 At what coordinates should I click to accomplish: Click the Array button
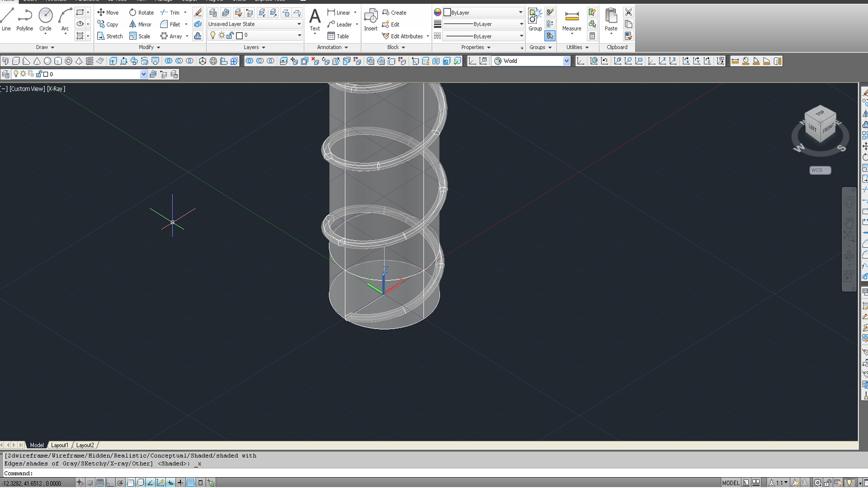click(x=171, y=36)
